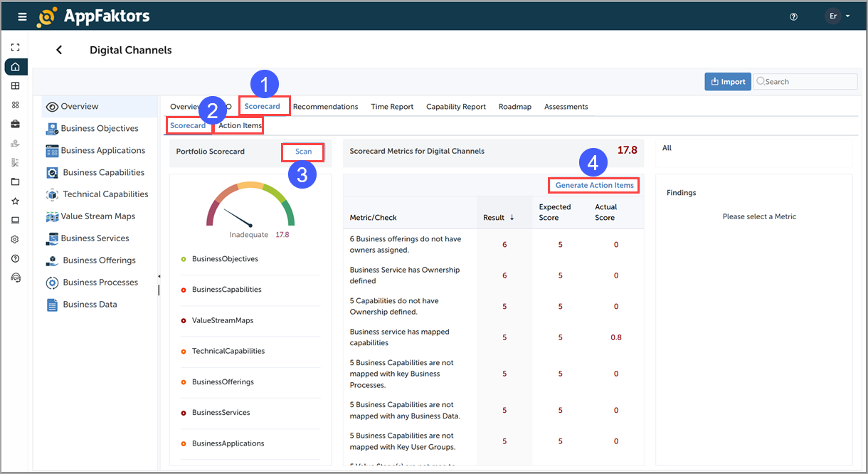Go back using the back arrow
868x474 pixels.
59,50
